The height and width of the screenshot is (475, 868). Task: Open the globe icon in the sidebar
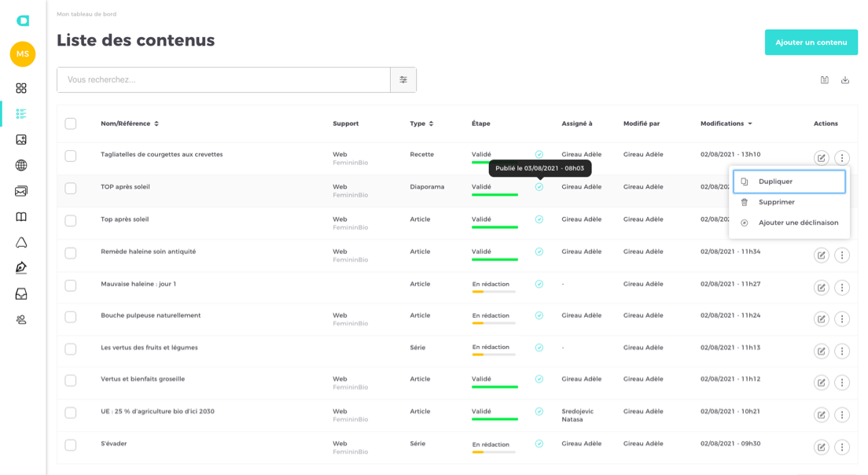pyautogui.click(x=21, y=165)
